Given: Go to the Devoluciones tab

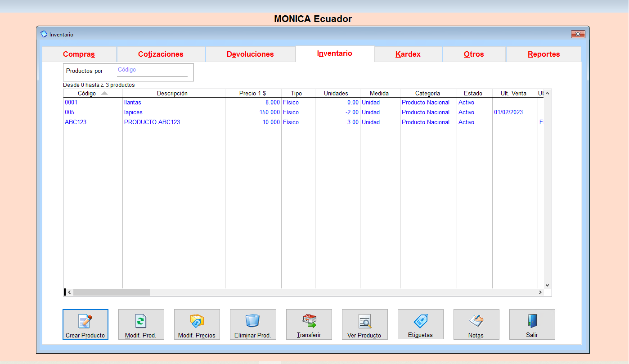Looking at the screenshot, I should point(250,54).
